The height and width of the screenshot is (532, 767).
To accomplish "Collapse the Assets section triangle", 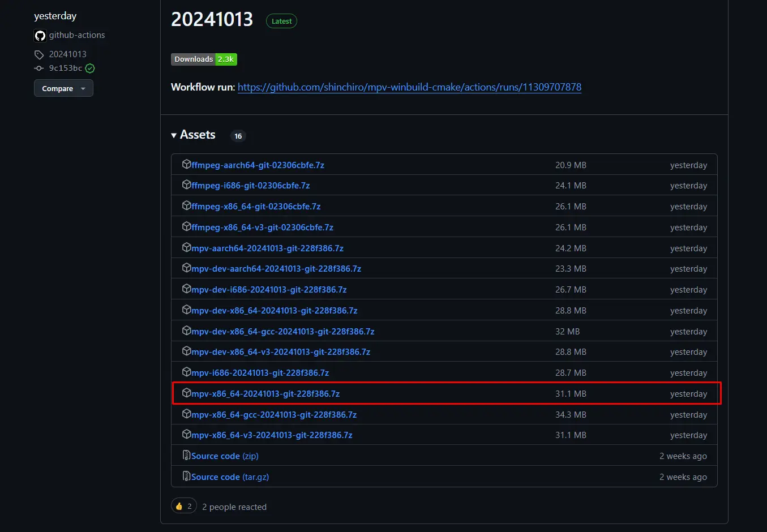I will 174,136.
